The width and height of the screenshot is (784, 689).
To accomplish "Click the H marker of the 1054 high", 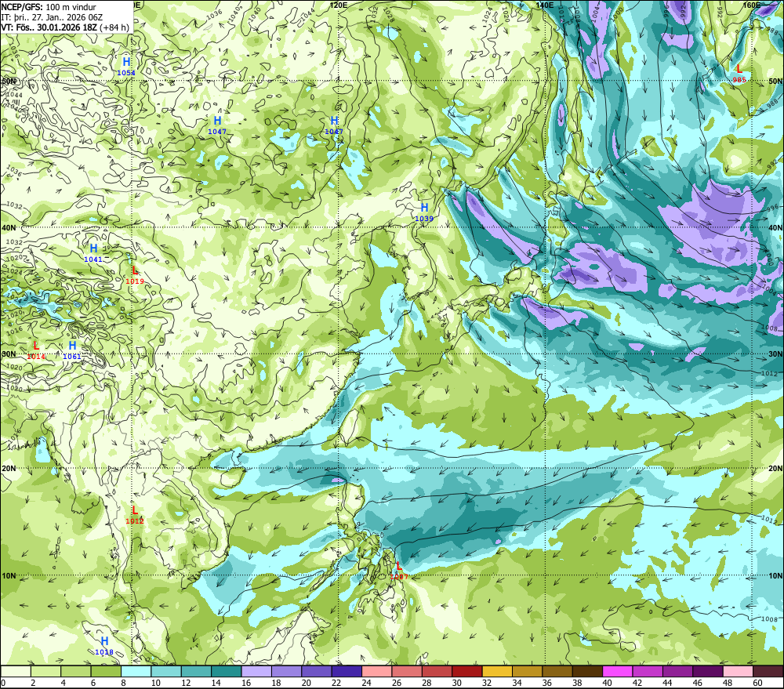I will coord(126,62).
